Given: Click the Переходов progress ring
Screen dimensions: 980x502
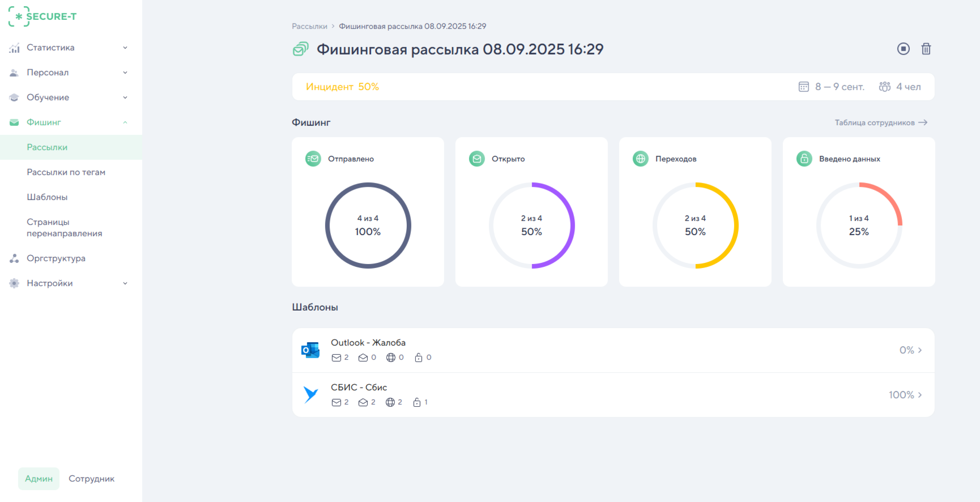Looking at the screenshot, I should 695,225.
